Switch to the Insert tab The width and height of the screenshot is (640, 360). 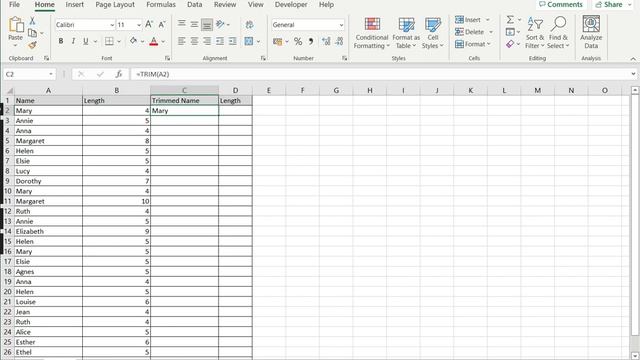(x=74, y=4)
